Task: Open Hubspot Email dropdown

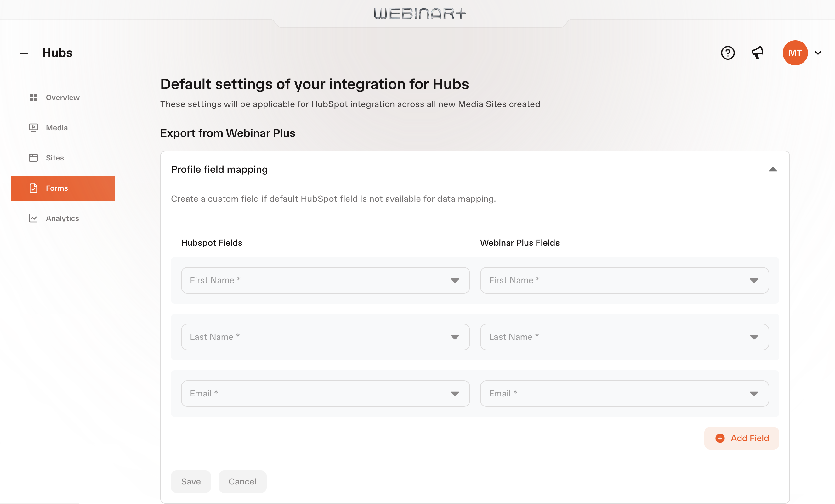Action: click(x=325, y=393)
